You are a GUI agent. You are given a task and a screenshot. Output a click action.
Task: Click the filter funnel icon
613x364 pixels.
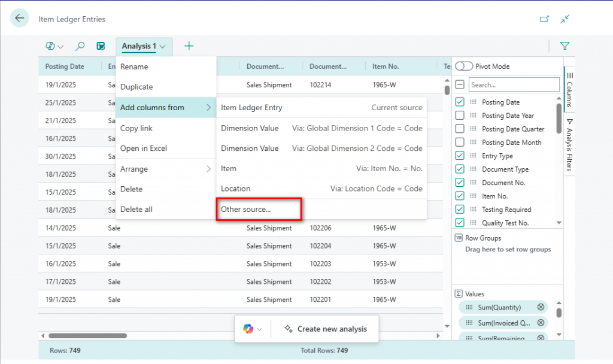tap(564, 45)
